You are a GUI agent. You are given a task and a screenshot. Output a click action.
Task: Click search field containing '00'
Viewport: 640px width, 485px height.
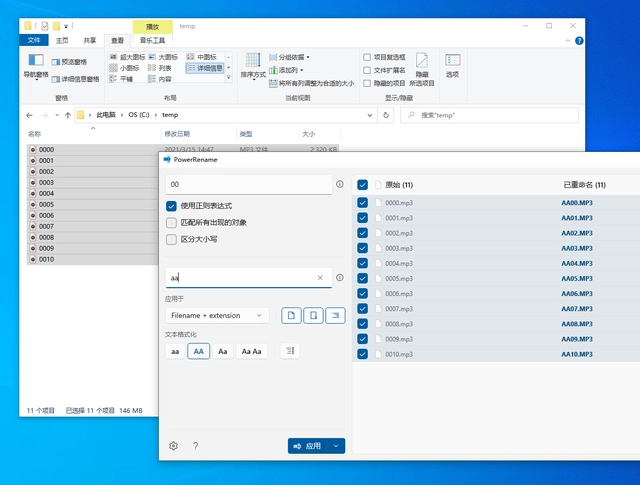point(249,184)
